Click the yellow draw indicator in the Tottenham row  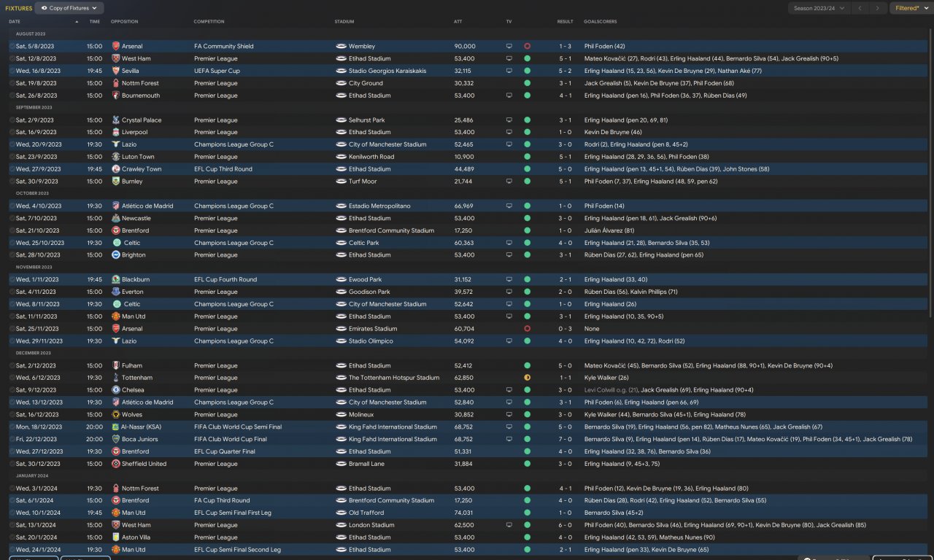coord(527,378)
